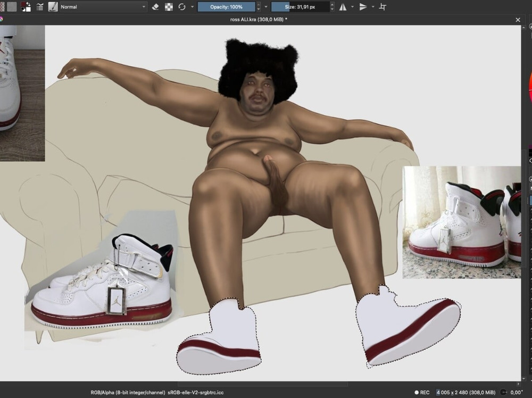Select the wrap around mode icon

click(x=383, y=7)
